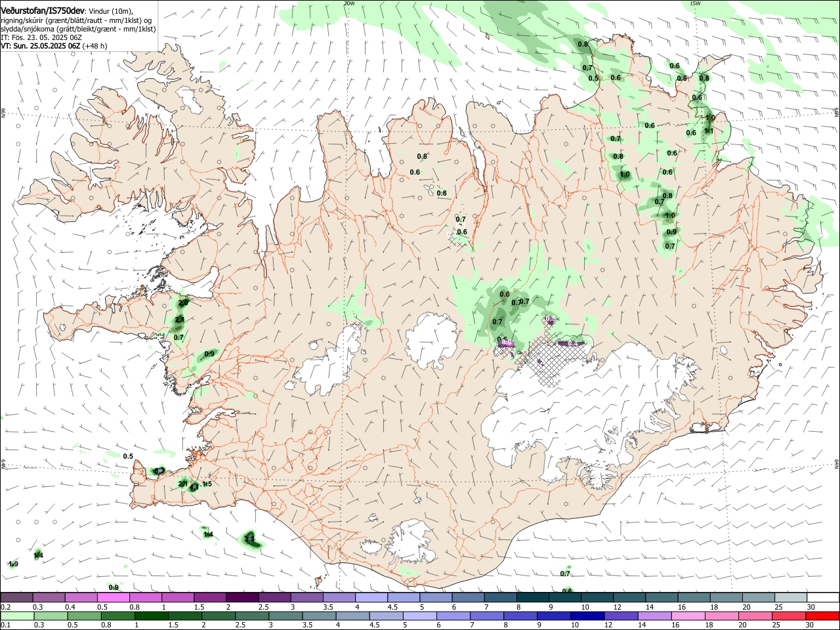Pick the white snow swatch above 30
840x630 pixels.
tap(824, 597)
